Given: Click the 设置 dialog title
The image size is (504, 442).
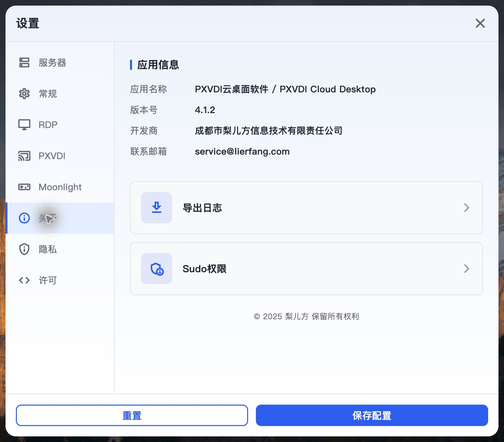Looking at the screenshot, I should tap(28, 23).
